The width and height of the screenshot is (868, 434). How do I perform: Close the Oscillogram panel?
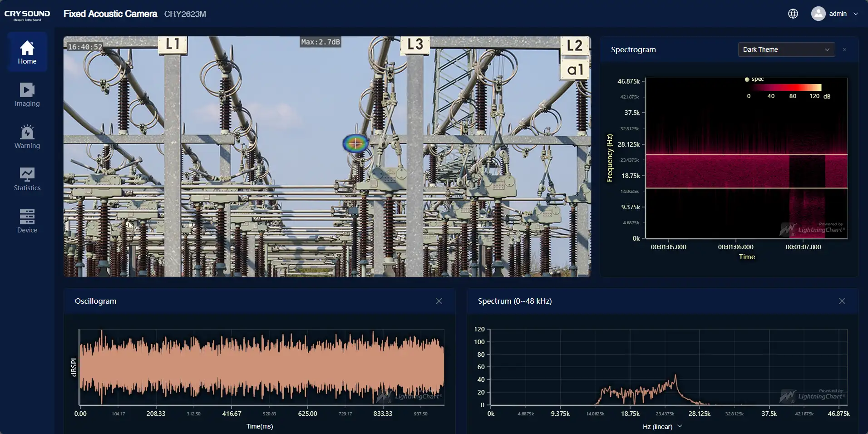click(439, 301)
